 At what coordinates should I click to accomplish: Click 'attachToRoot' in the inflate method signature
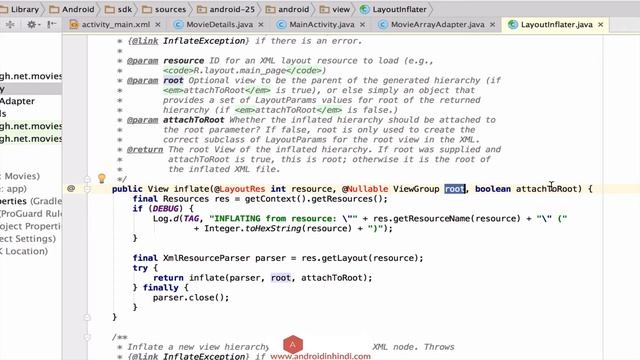tap(547, 189)
